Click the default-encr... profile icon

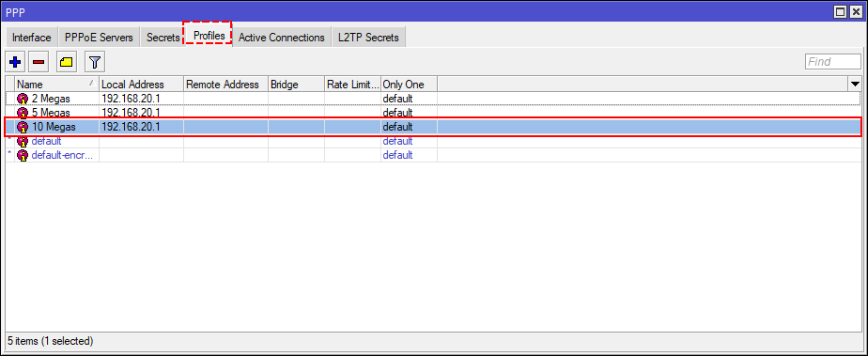point(23,155)
